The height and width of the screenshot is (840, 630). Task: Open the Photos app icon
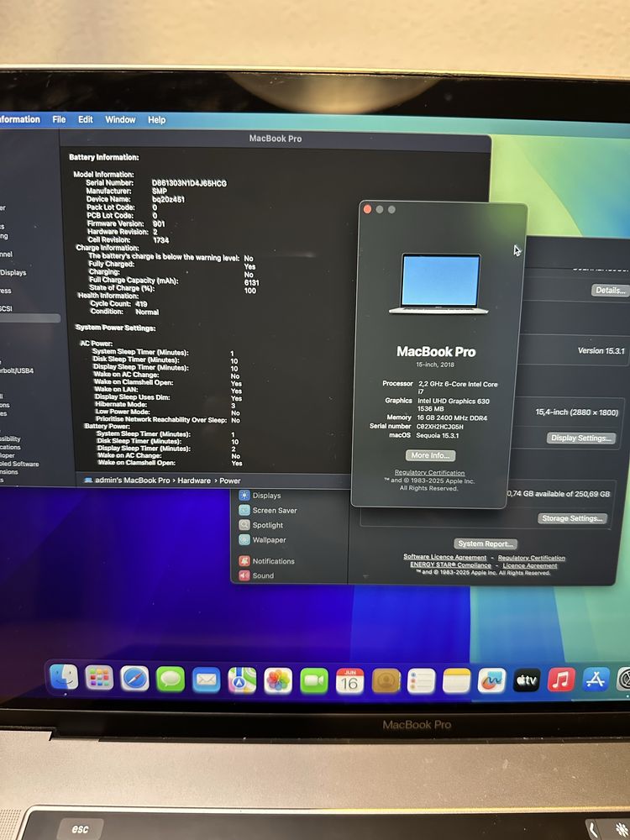pos(278,681)
